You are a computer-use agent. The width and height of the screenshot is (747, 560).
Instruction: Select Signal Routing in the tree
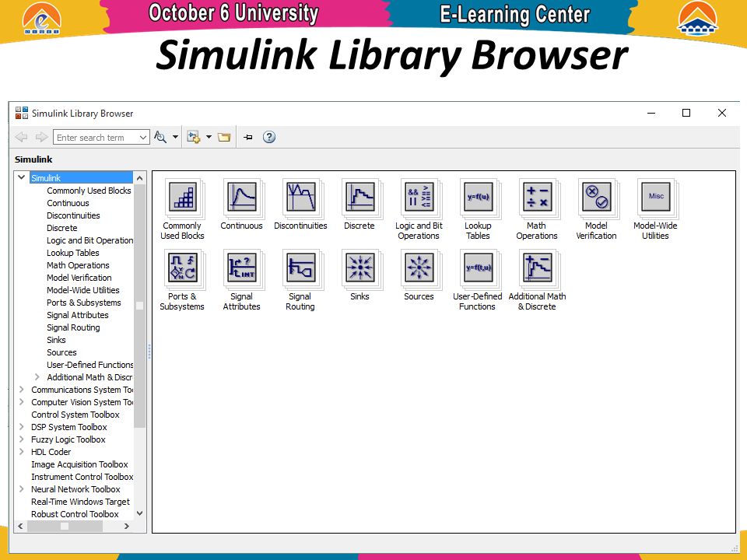click(73, 327)
